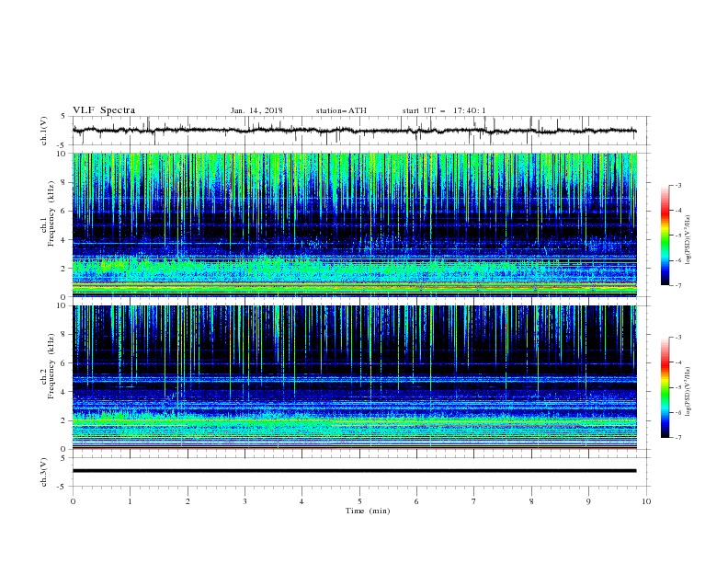Image resolution: width=728 pixels, height=563 pixels.
Task: Click the ch.2 "Frequency (kHz)" axis label
Action: [x=51, y=365]
